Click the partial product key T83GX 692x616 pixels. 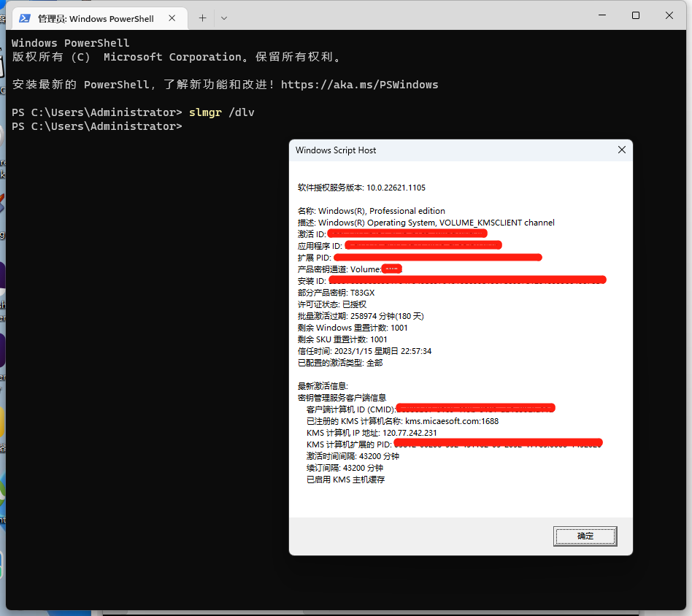click(x=362, y=293)
